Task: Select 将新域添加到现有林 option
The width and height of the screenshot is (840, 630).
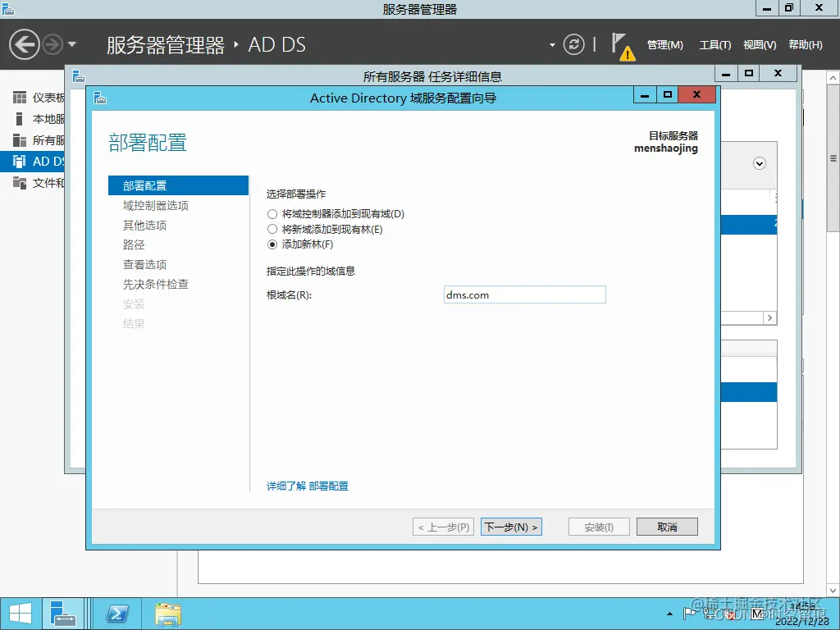Action: point(272,230)
